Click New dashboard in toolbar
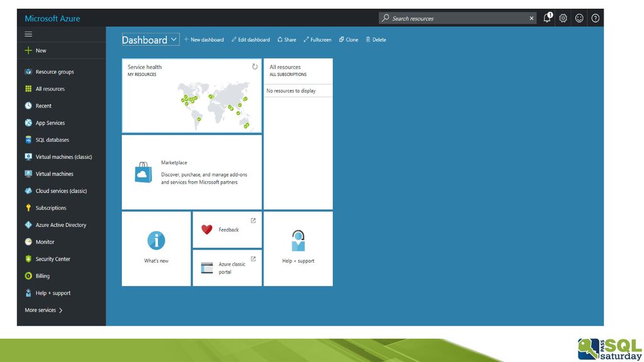Image resolution: width=644 pixels, height=362 pixels. tap(204, 40)
